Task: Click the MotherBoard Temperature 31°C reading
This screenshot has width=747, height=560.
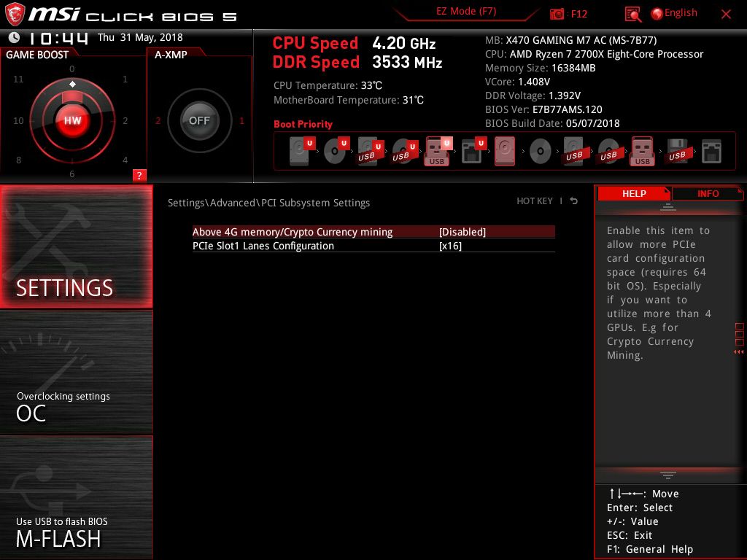Action: [348, 100]
